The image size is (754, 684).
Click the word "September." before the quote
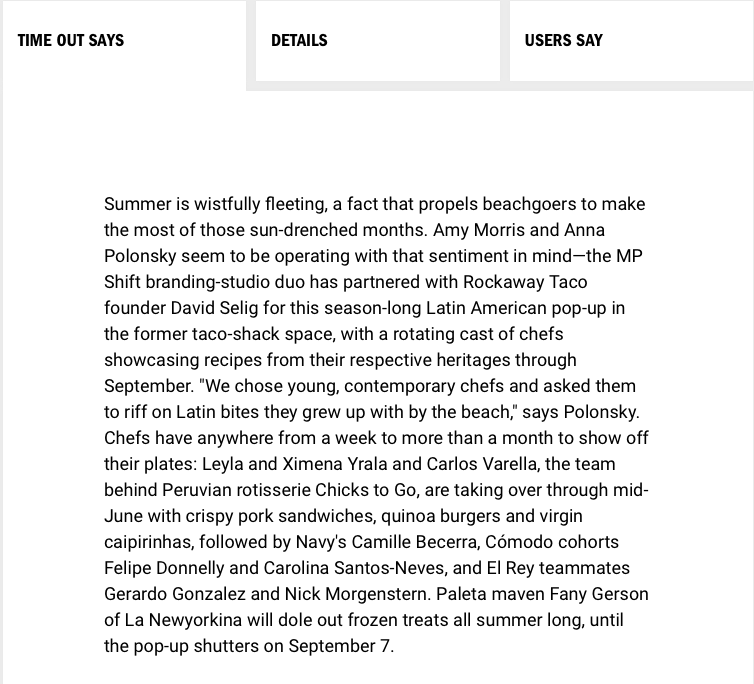(x=149, y=386)
